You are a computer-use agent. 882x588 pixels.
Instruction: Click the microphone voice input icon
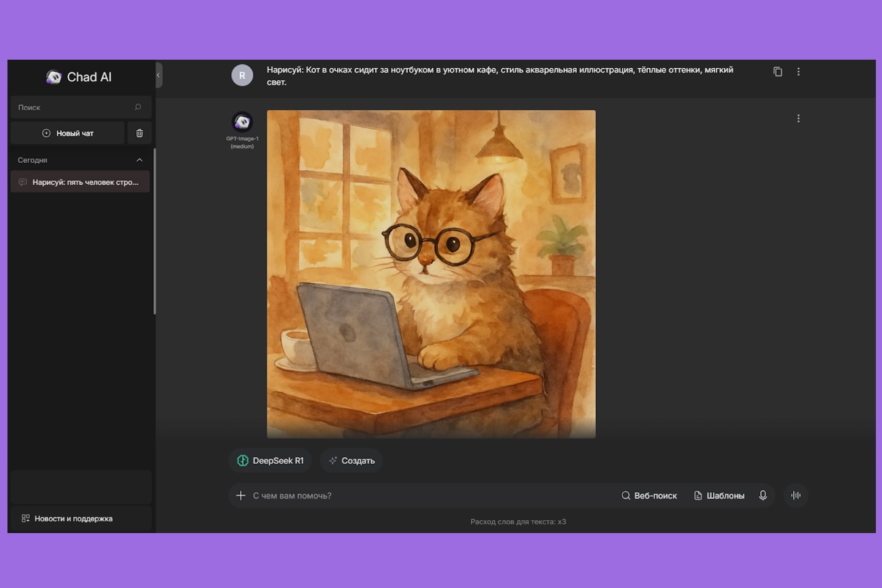[763, 496]
